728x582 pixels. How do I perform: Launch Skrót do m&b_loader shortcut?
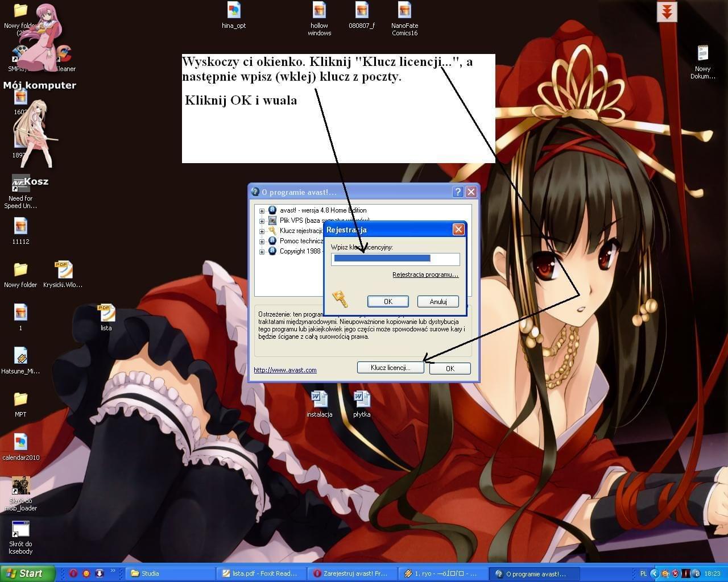(20, 494)
